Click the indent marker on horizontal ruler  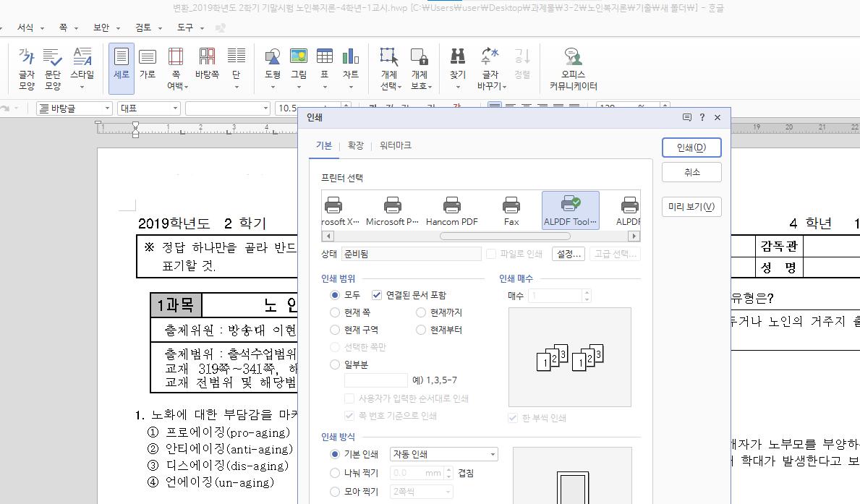pos(135,129)
